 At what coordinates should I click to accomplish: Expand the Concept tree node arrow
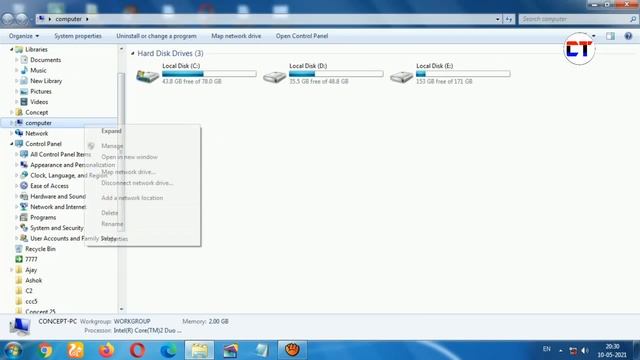point(11,112)
